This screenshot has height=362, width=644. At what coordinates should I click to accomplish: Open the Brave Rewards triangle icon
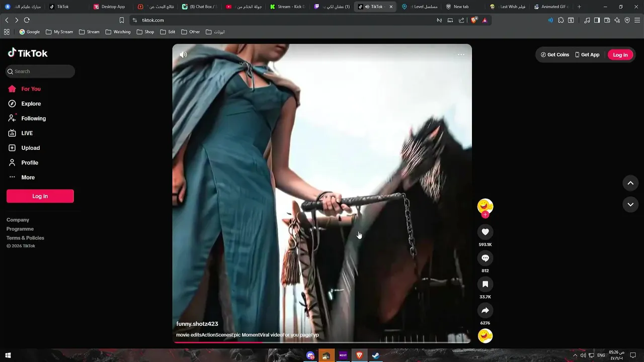pyautogui.click(x=485, y=20)
